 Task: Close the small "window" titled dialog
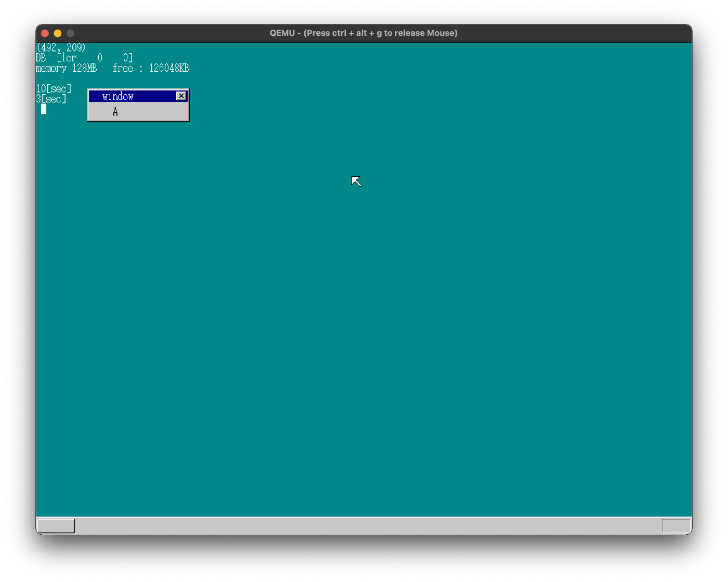click(181, 96)
